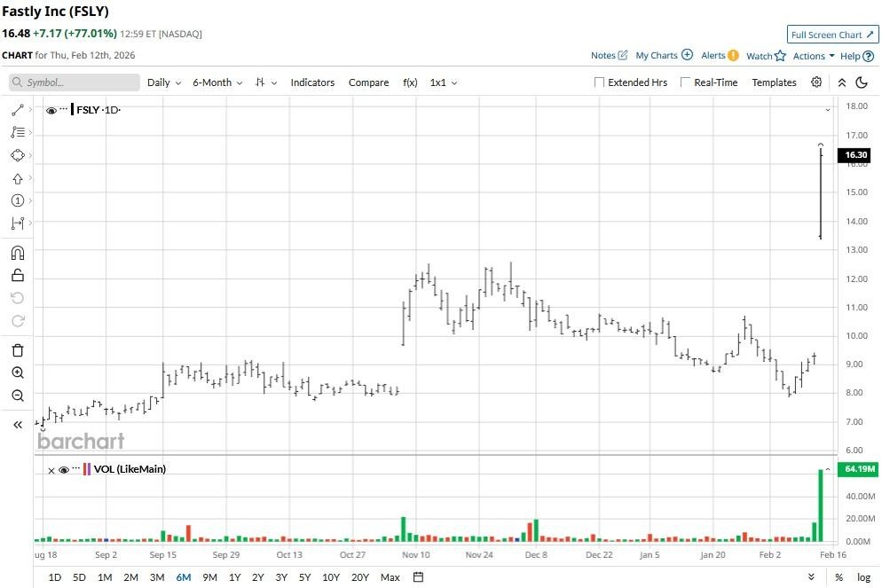This screenshot has height=588, width=882.
Task: Hide the FSLY price series eye icon
Action: 51,111
